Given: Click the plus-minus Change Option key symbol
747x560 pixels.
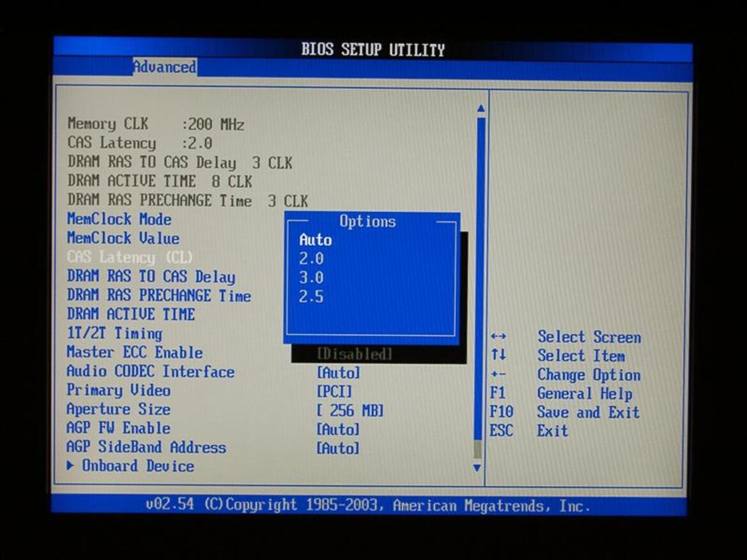Looking at the screenshot, I should (498, 374).
